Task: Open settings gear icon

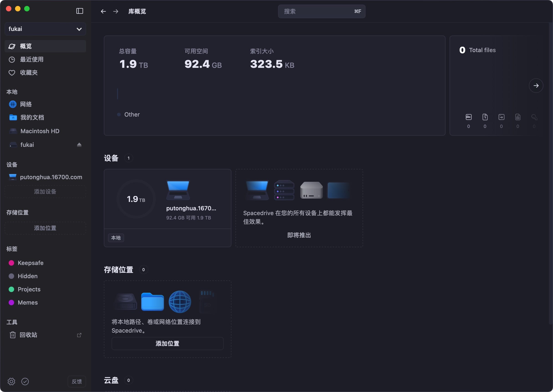Action: click(11, 381)
